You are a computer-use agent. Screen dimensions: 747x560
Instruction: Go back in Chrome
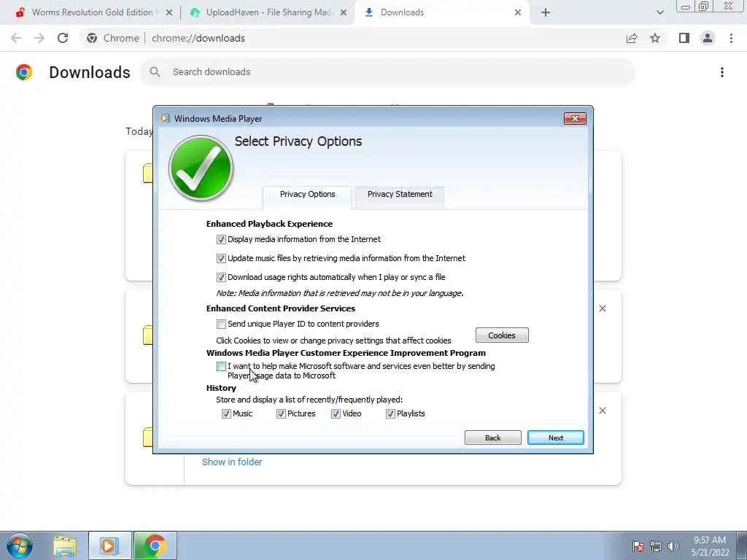16,38
